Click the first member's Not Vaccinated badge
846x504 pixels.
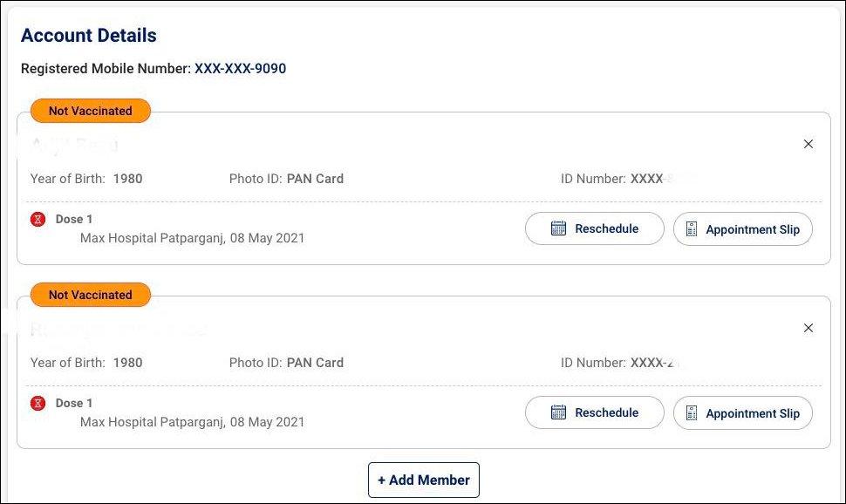click(91, 111)
